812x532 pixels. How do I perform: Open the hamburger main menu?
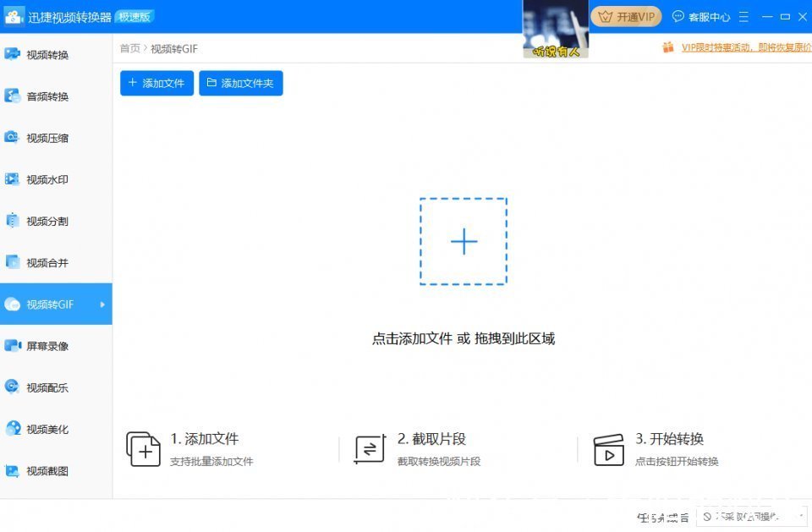pos(743,16)
